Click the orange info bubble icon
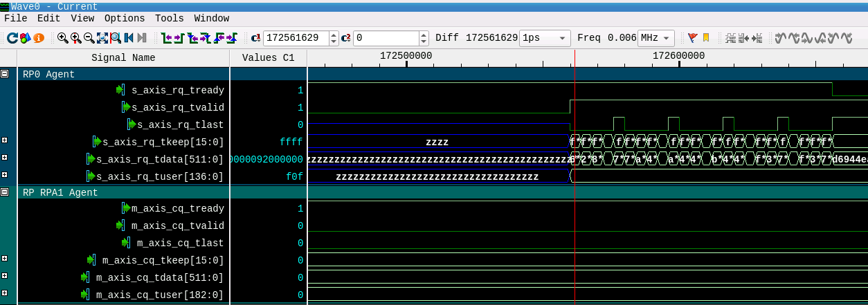 (39, 38)
